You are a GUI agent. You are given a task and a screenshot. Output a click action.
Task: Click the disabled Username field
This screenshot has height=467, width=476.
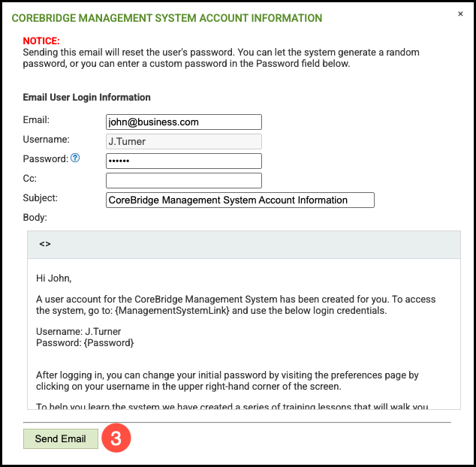[x=184, y=141]
